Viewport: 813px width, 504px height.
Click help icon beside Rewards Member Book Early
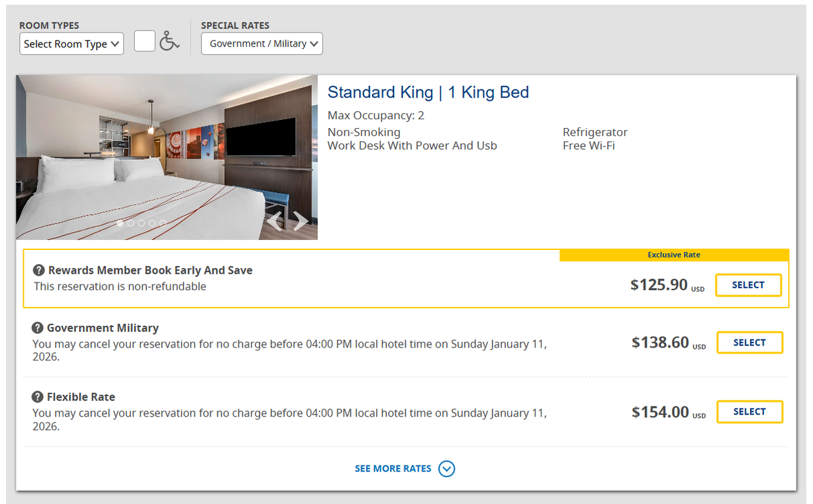tap(39, 270)
